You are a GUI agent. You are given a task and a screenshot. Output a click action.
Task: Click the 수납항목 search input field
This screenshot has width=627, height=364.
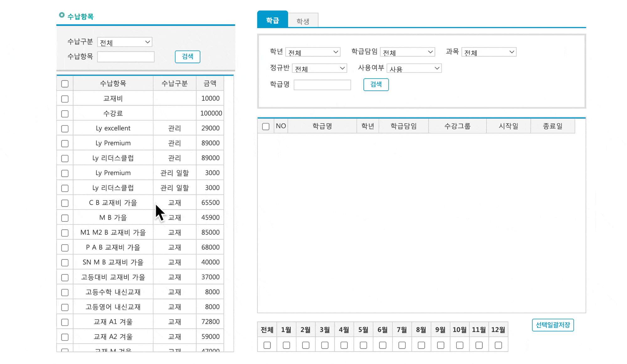tap(126, 57)
